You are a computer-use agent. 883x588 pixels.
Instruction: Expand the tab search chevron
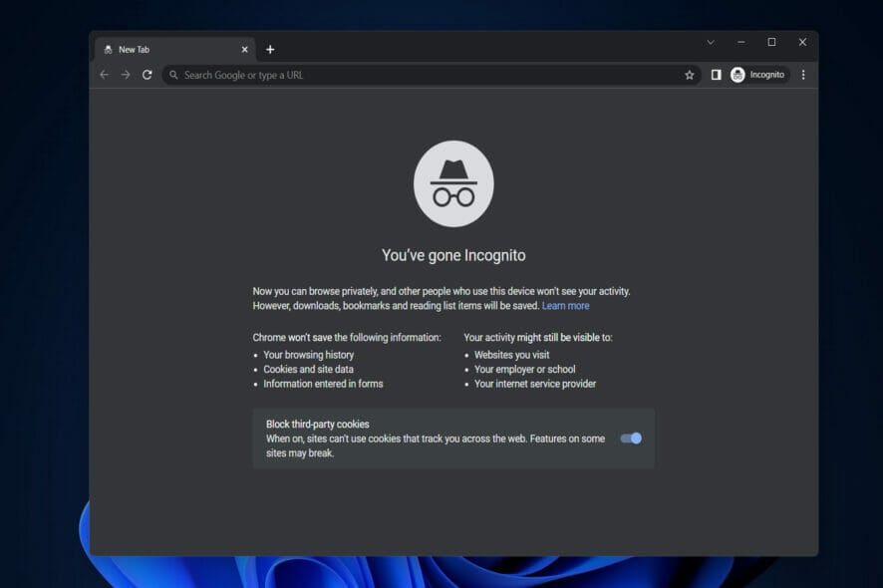[x=711, y=42]
